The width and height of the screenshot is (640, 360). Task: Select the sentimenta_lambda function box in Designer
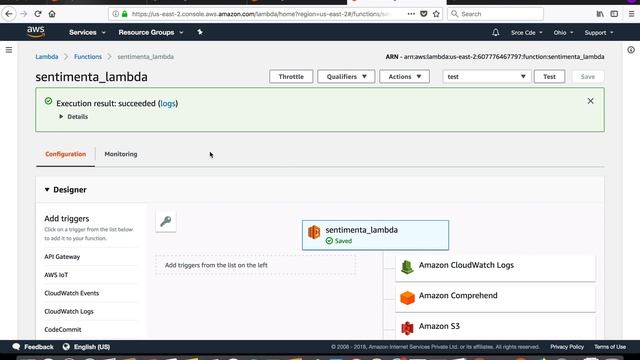point(376,235)
